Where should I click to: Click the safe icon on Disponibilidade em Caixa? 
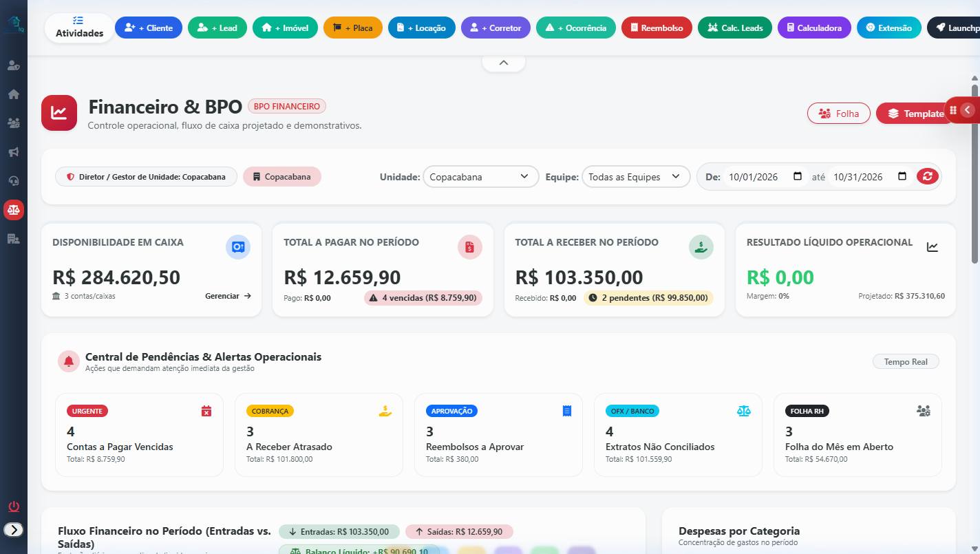[x=238, y=247]
